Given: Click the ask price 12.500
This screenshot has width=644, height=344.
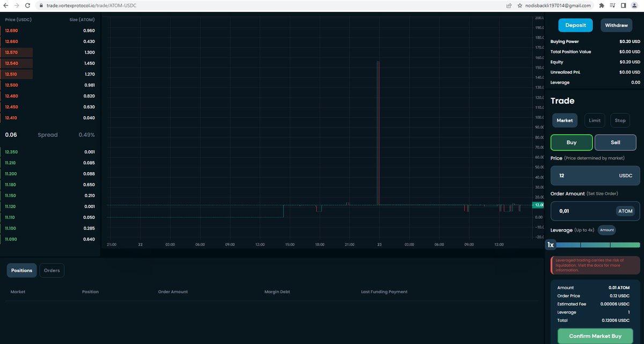Looking at the screenshot, I should click(x=11, y=85).
